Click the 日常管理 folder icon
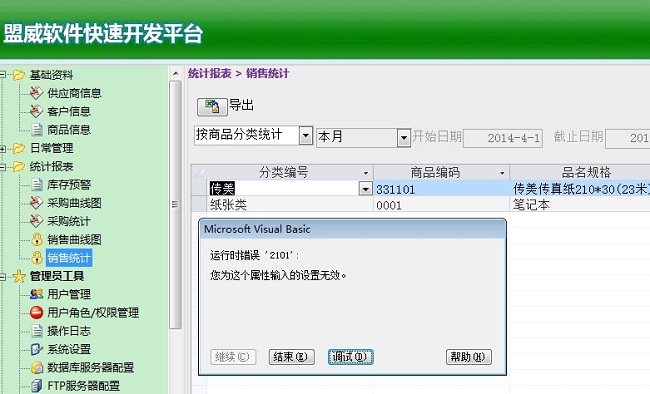 click(19, 148)
